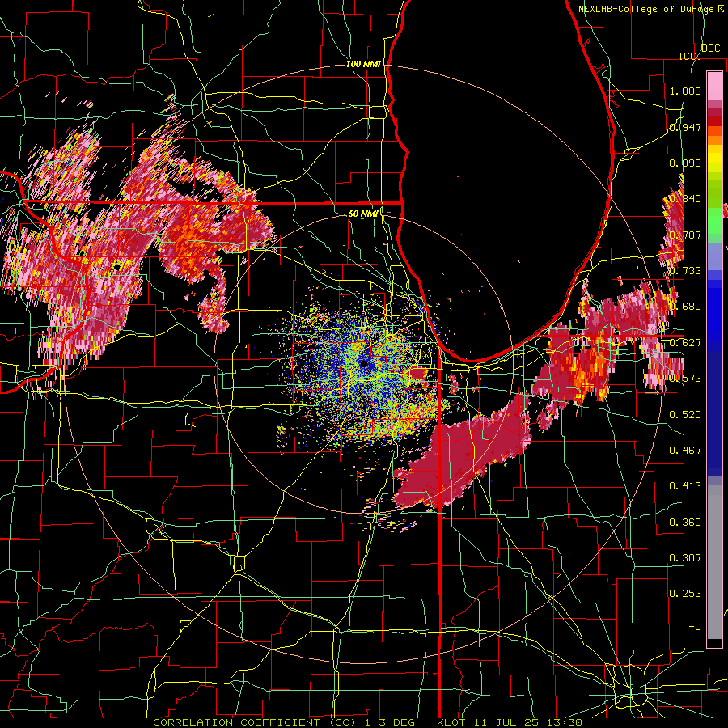Click the Correlation Coefficient caption at bottom

367,722
